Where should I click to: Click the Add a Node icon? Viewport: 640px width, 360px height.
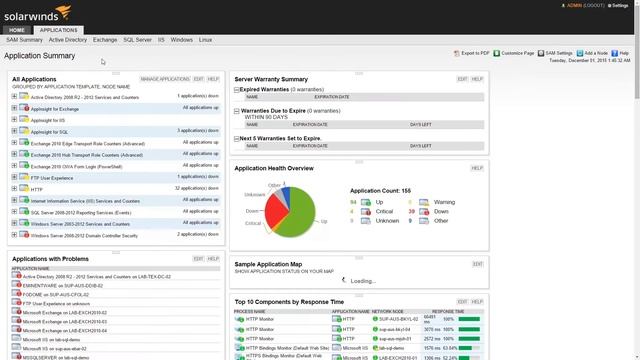580,53
